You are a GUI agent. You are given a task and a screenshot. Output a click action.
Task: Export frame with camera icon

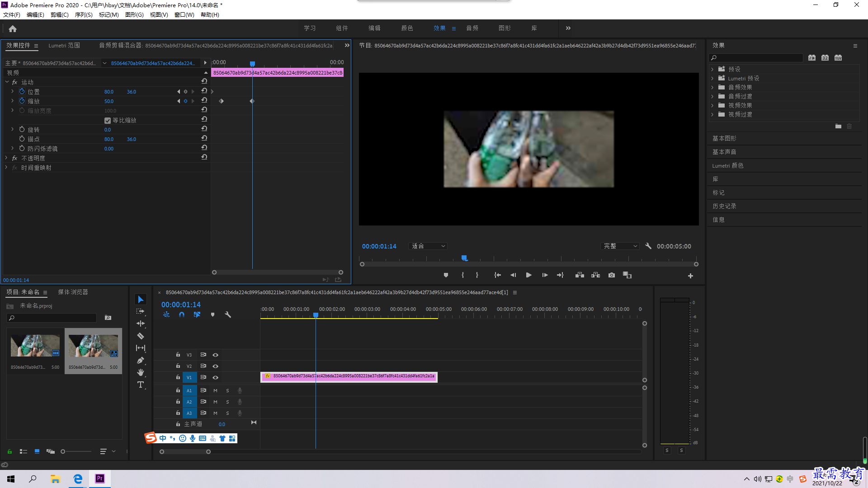tap(612, 275)
